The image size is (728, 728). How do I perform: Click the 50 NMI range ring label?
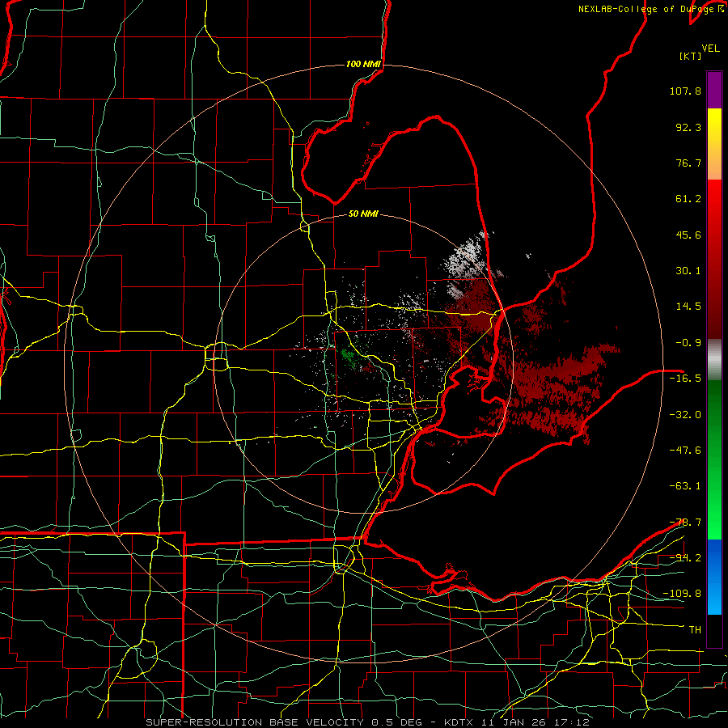coord(363,214)
